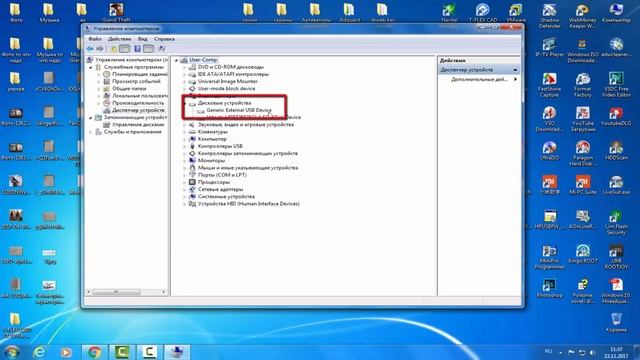The image size is (640, 360).
Task: Expand Контроллеры USB category
Action: point(184,146)
